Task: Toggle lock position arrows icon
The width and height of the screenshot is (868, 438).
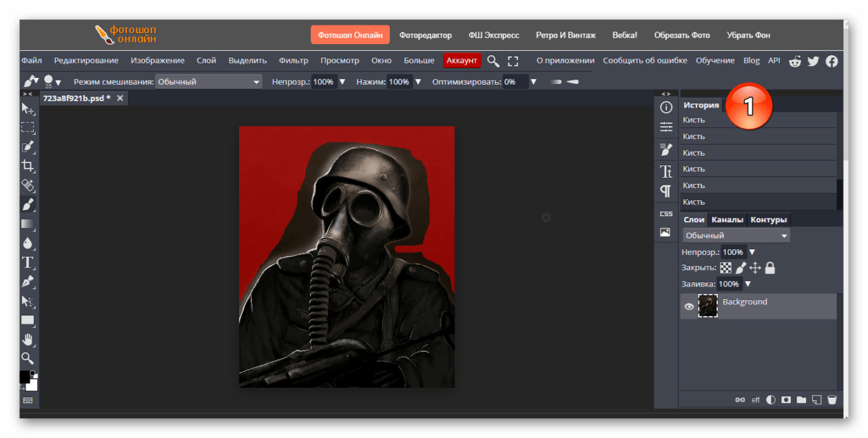Action: click(x=755, y=268)
